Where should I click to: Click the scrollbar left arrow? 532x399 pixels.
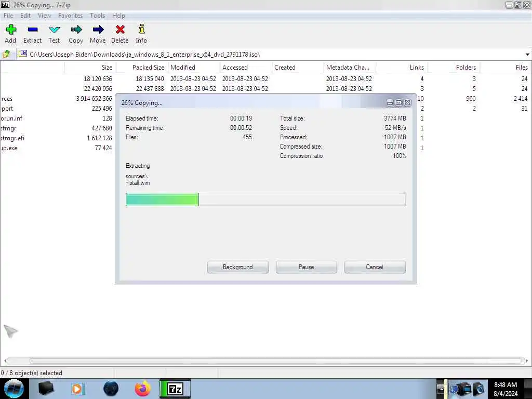(x=5, y=361)
